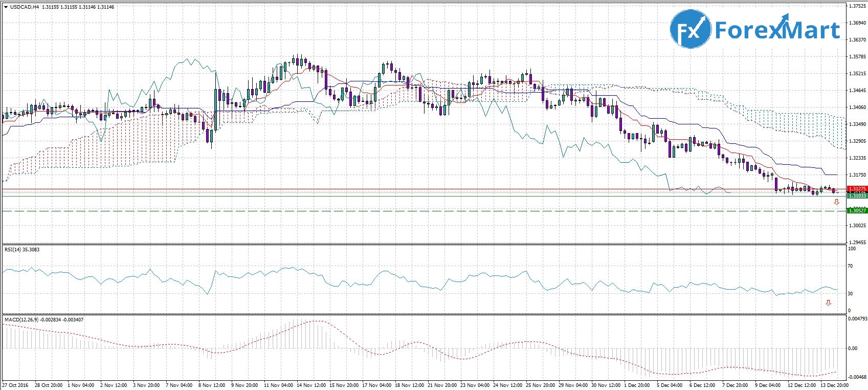Click the 28 Oct 20:00 time label
This screenshot has width=868, height=390.
(49, 385)
